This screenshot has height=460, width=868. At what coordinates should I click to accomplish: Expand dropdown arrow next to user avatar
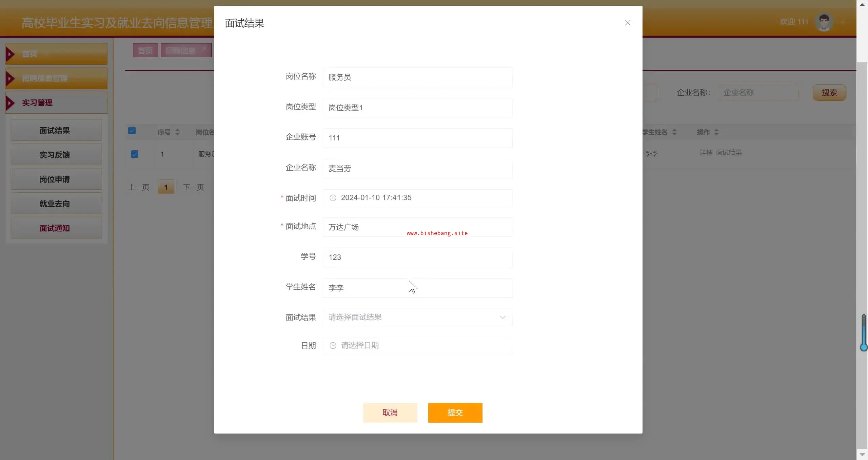(x=843, y=22)
